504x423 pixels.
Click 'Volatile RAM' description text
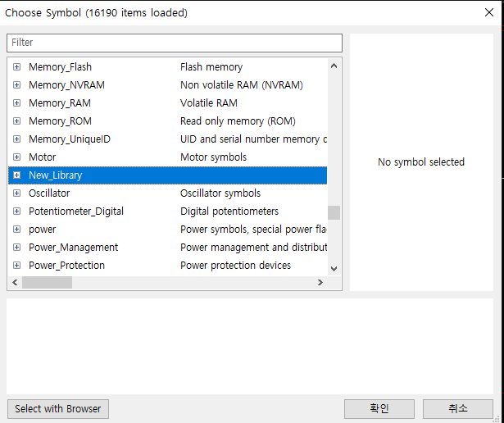pos(209,102)
